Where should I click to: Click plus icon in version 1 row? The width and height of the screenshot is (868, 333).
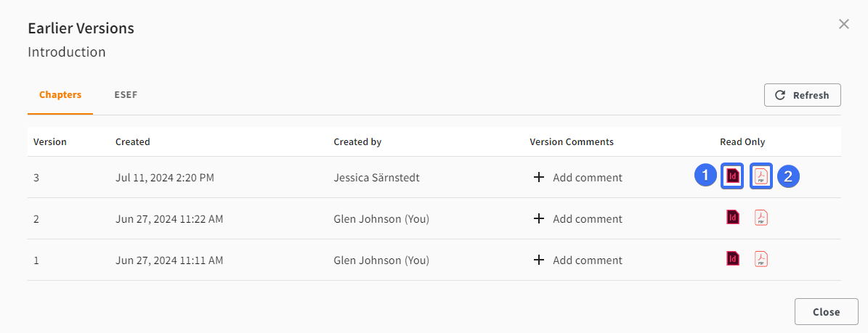pos(539,260)
